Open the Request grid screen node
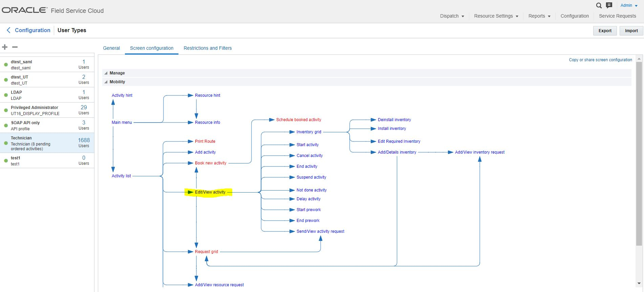Viewport: 644px width, 292px height. [x=207, y=252]
